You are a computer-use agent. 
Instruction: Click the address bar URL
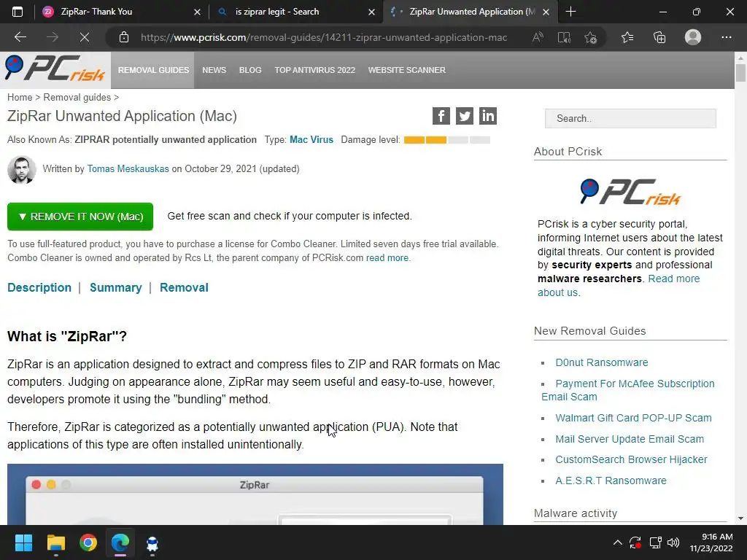click(x=324, y=37)
